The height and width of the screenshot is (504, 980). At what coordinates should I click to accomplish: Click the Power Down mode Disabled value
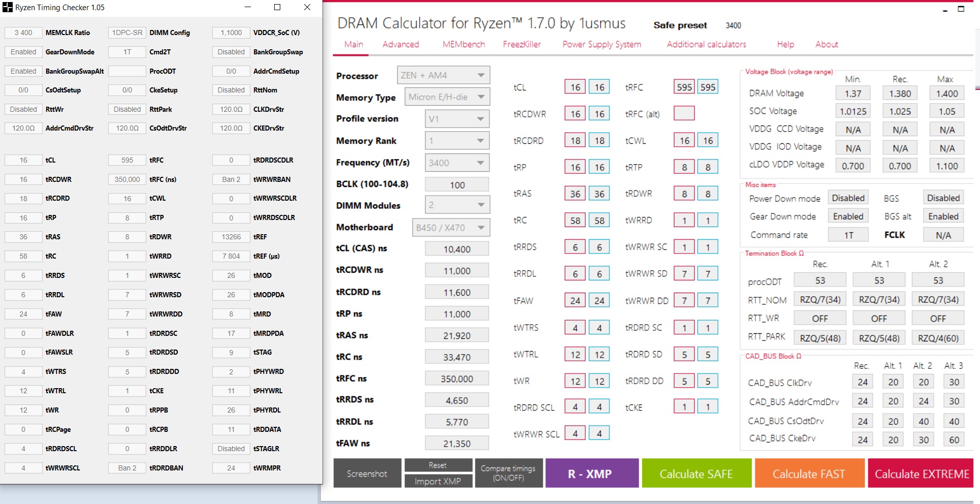point(848,198)
